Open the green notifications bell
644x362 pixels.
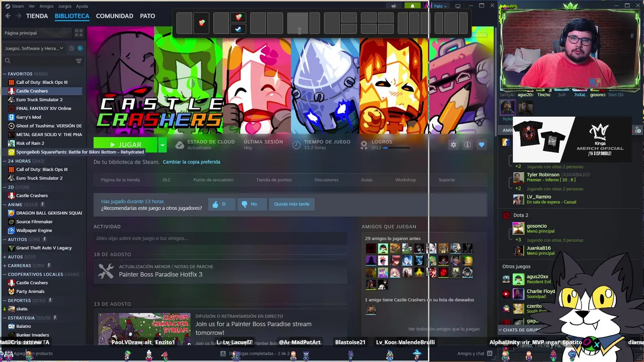413,6
